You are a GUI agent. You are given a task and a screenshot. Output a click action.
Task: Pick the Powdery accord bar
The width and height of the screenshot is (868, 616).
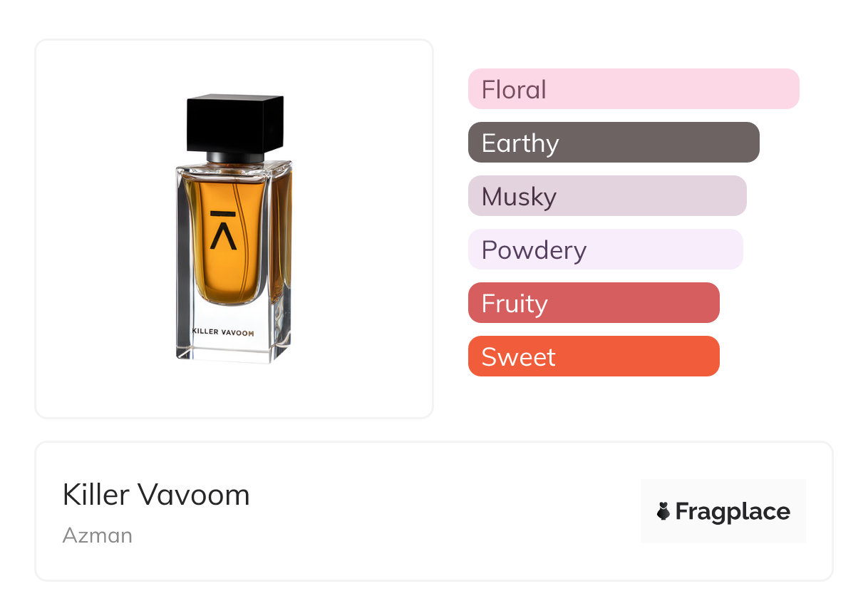pyautogui.click(x=605, y=250)
